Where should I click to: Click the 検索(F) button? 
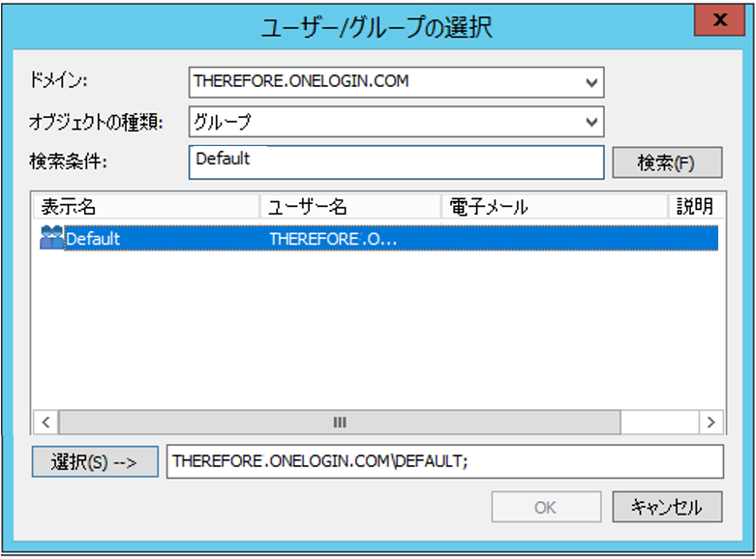[x=667, y=162]
